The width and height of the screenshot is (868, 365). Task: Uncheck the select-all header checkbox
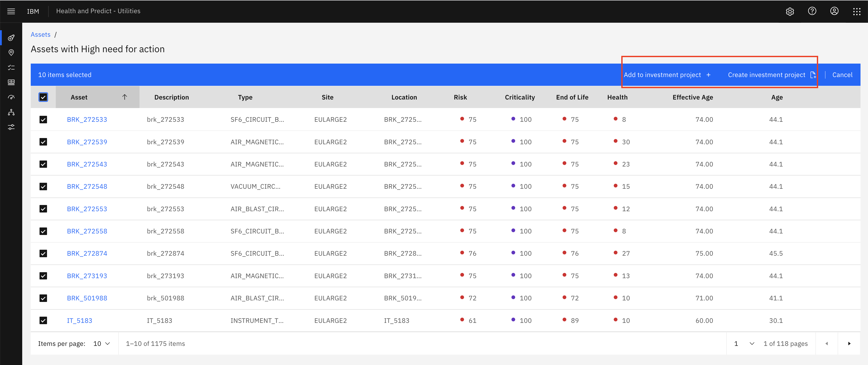point(43,97)
